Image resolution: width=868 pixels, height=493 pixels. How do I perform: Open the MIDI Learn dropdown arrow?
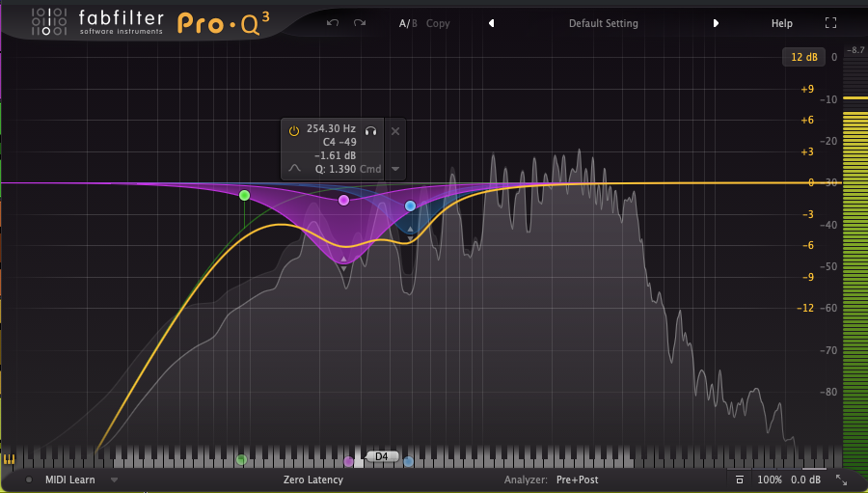(114, 479)
